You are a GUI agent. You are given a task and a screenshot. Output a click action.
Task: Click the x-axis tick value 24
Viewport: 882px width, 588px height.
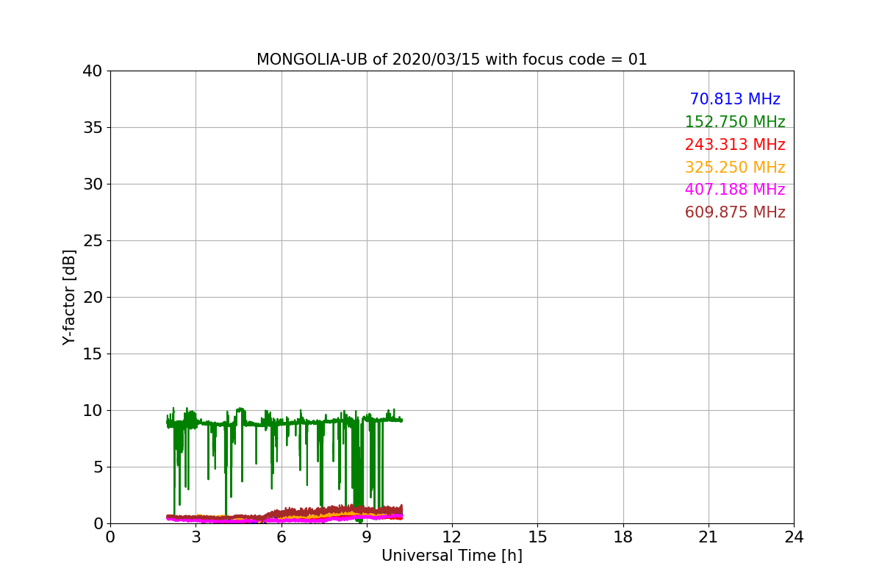794,537
